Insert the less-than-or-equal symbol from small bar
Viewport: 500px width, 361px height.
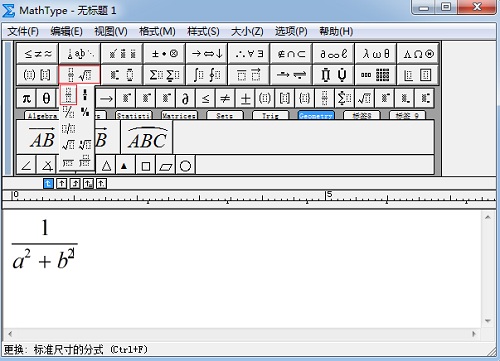tap(206, 98)
